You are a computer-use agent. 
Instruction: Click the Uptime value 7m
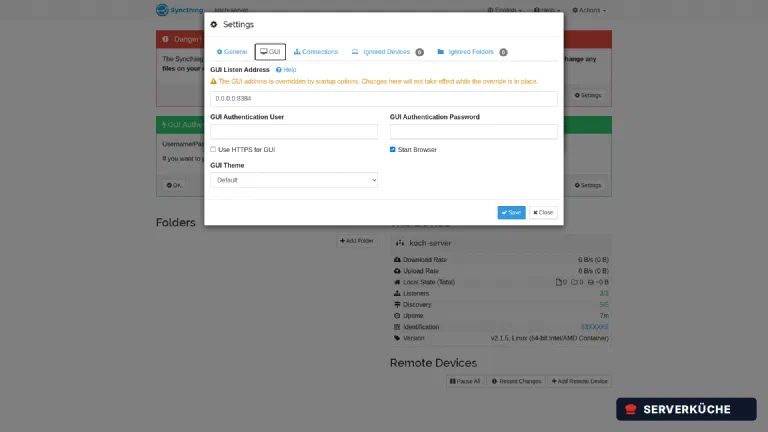(604, 316)
